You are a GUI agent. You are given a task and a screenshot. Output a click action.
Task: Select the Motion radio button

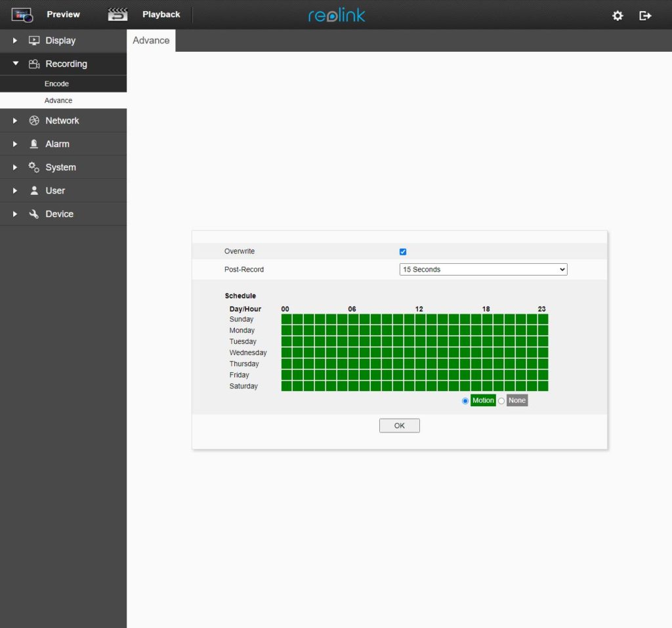pos(465,401)
